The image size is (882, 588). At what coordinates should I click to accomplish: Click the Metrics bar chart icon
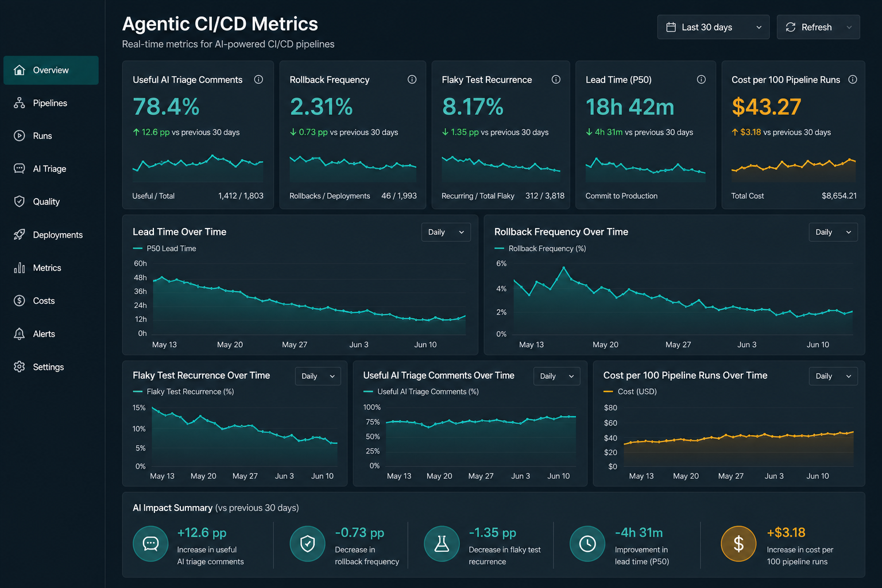tap(20, 268)
